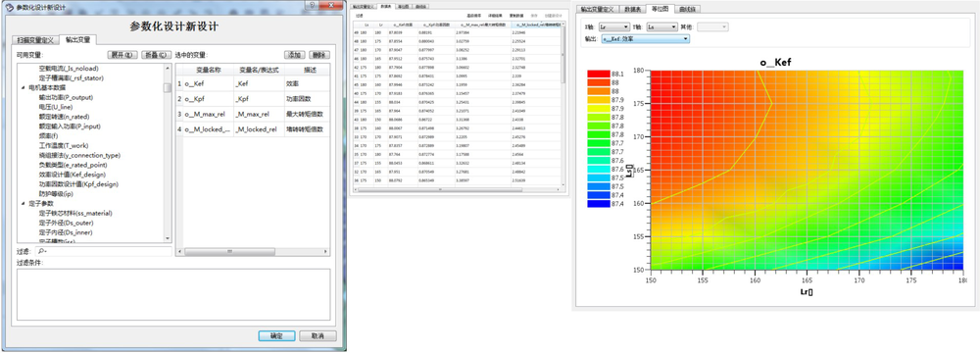Click the 添加 add button
Image resolution: width=980 pixels, height=353 pixels.
click(x=296, y=55)
